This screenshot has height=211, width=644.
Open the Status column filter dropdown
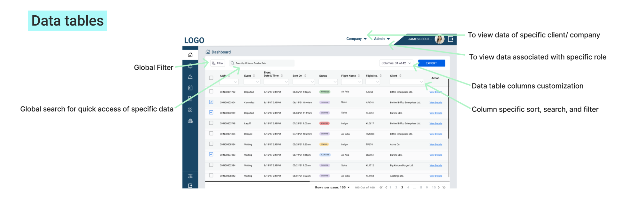click(x=328, y=82)
